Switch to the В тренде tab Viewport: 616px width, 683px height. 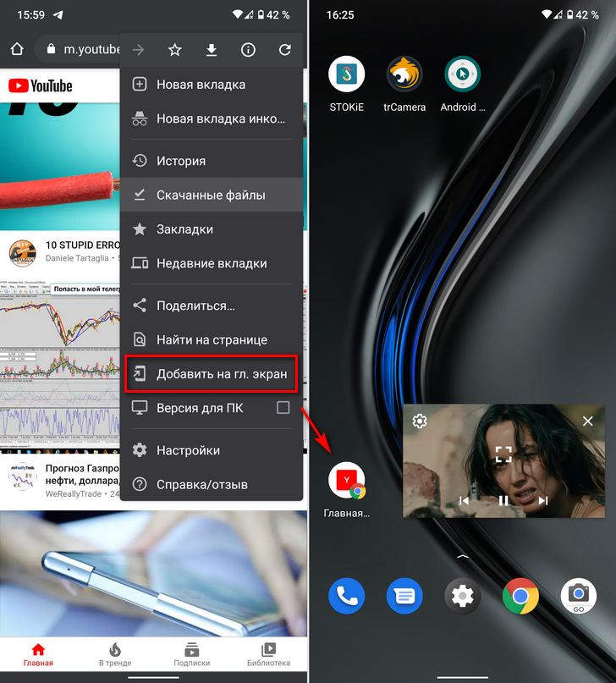point(115,656)
